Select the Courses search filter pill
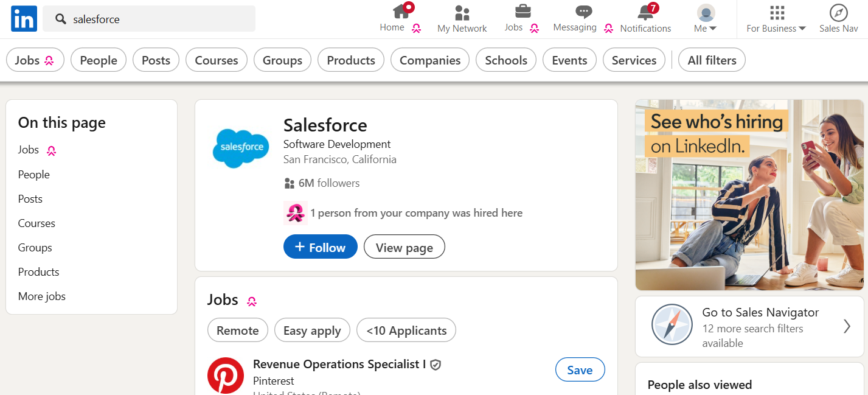The height and width of the screenshot is (395, 868). [x=217, y=60]
